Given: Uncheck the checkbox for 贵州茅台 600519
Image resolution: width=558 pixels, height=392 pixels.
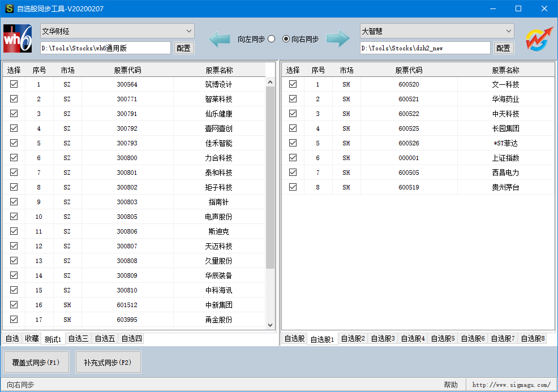Looking at the screenshot, I should tap(293, 187).
